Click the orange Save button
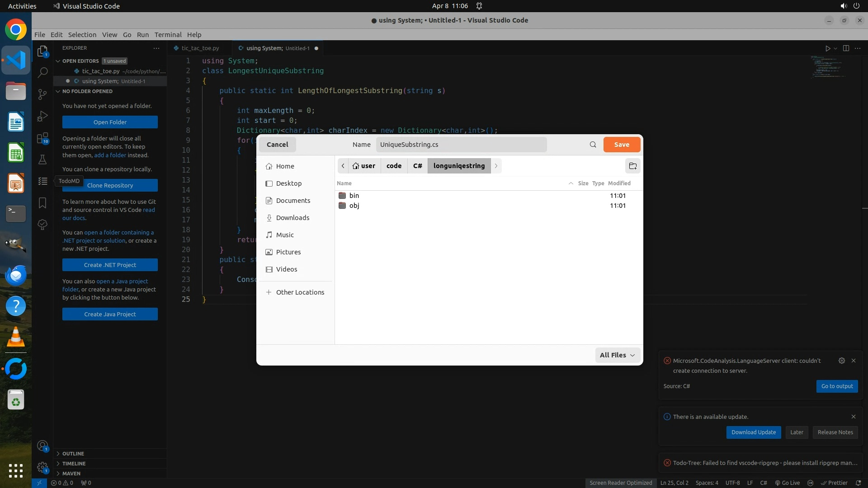The height and width of the screenshot is (488, 868). tap(622, 145)
